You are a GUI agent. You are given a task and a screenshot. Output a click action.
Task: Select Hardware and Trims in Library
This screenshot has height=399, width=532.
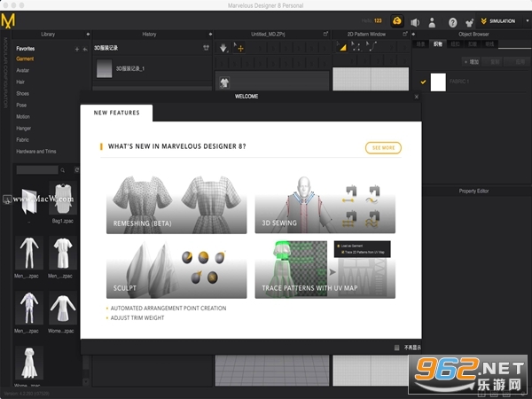pyautogui.click(x=36, y=152)
